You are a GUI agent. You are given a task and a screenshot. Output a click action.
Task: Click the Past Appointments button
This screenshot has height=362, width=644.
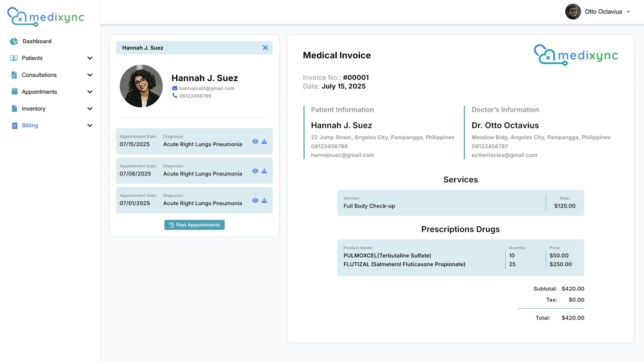pos(194,225)
